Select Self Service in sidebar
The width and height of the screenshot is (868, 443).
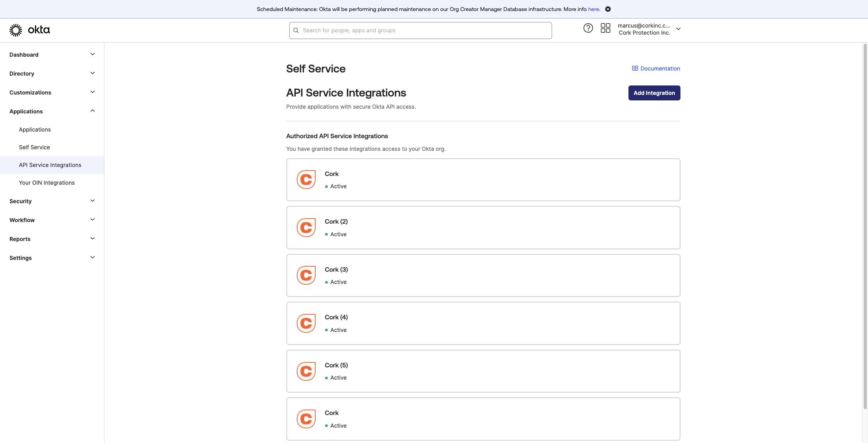tap(34, 147)
